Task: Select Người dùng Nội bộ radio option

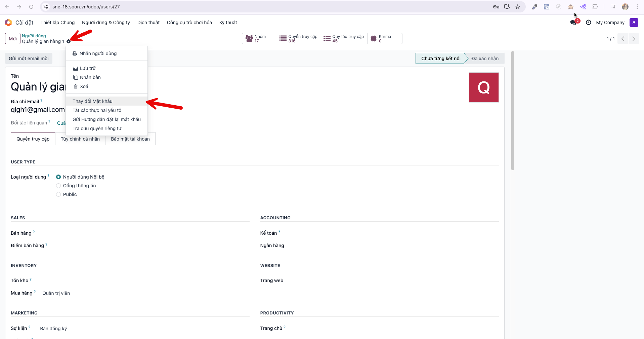Action: 58,177
